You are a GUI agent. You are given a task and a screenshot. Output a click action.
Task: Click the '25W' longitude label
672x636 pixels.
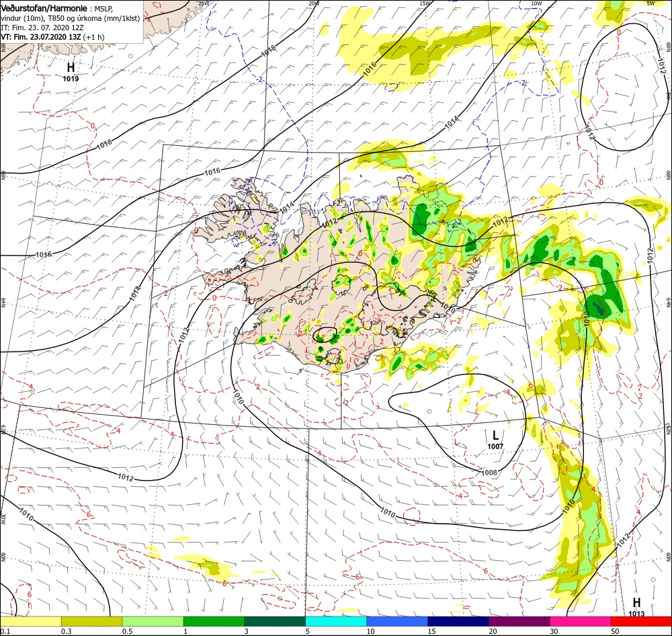[204, 3]
